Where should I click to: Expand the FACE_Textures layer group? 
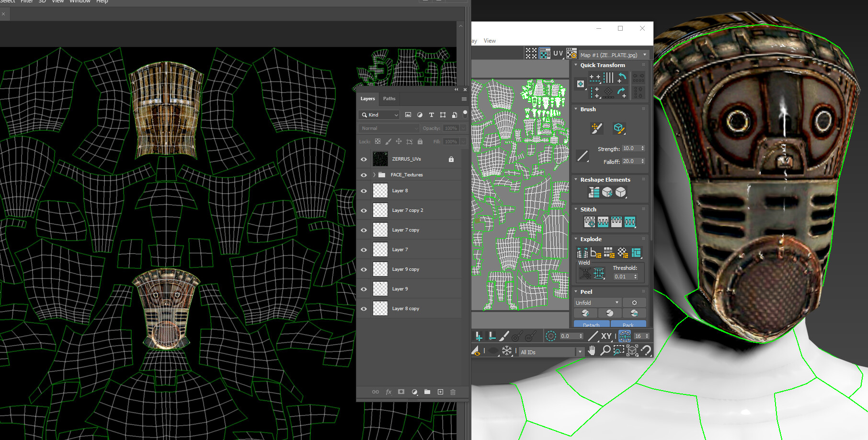click(374, 175)
